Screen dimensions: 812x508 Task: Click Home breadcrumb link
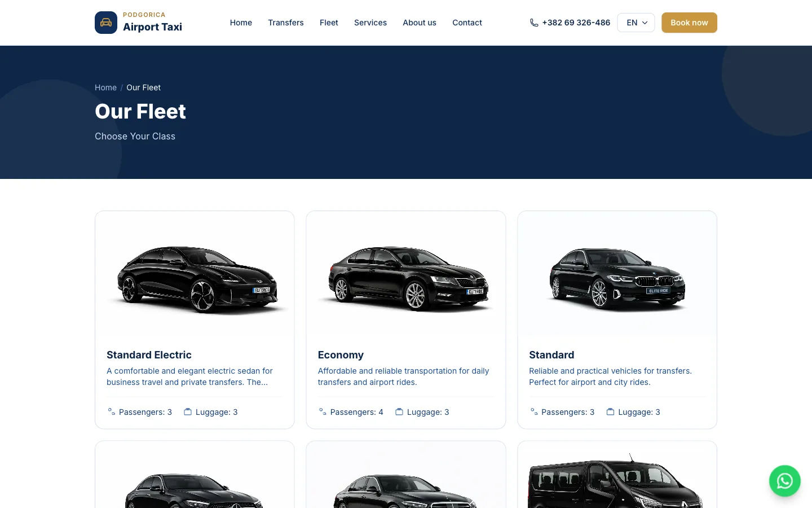click(x=105, y=87)
